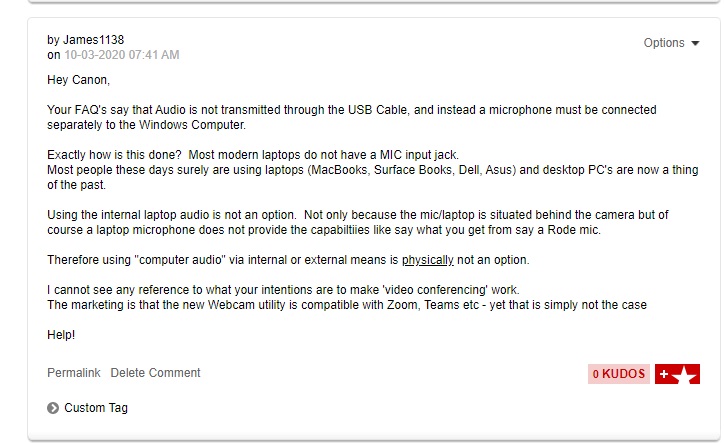Click the Delete Comment link
724x443 pixels.
click(155, 373)
